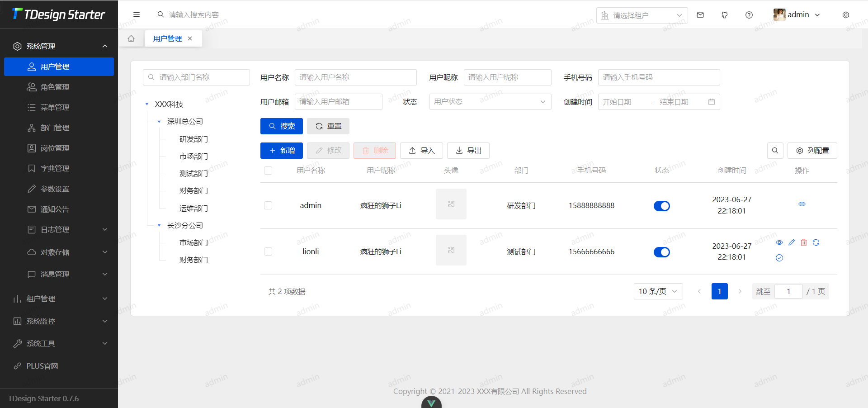Viewport: 868px width, 408px height.
Task: Toggle admin user's status switch off
Action: point(661,206)
